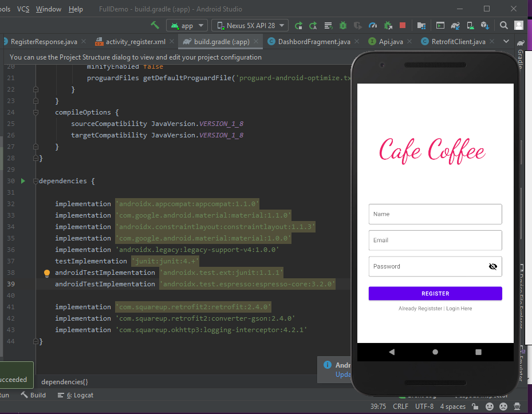The height and width of the screenshot is (414, 532).
Task: Open the AVD Manager icon
Action: point(470,25)
